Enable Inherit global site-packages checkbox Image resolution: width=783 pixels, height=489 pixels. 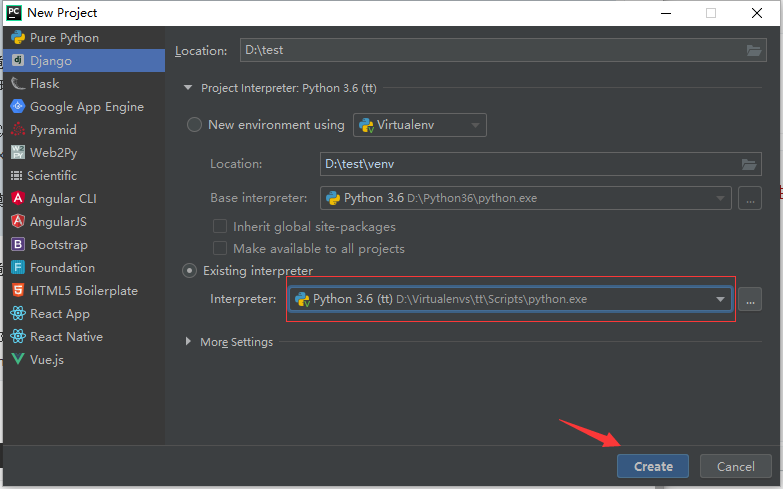pos(220,227)
